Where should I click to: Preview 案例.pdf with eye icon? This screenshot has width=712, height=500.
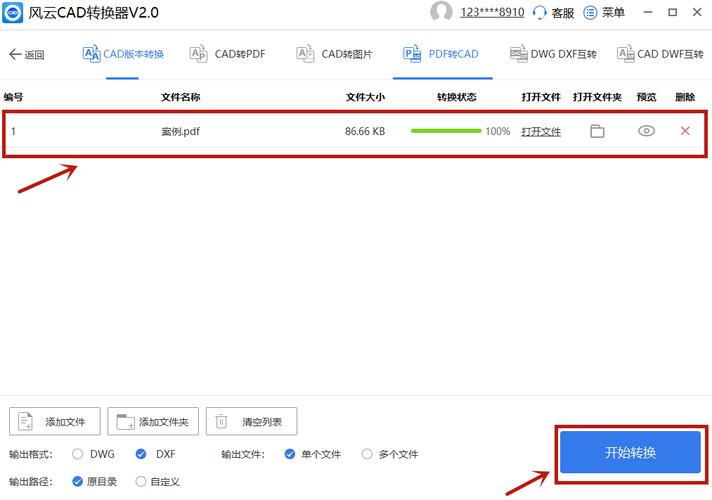click(646, 131)
